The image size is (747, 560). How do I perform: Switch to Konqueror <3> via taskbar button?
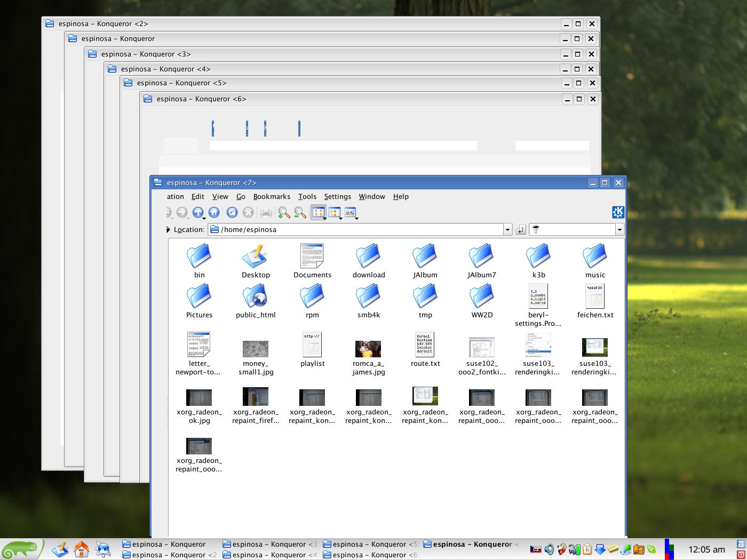click(270, 544)
